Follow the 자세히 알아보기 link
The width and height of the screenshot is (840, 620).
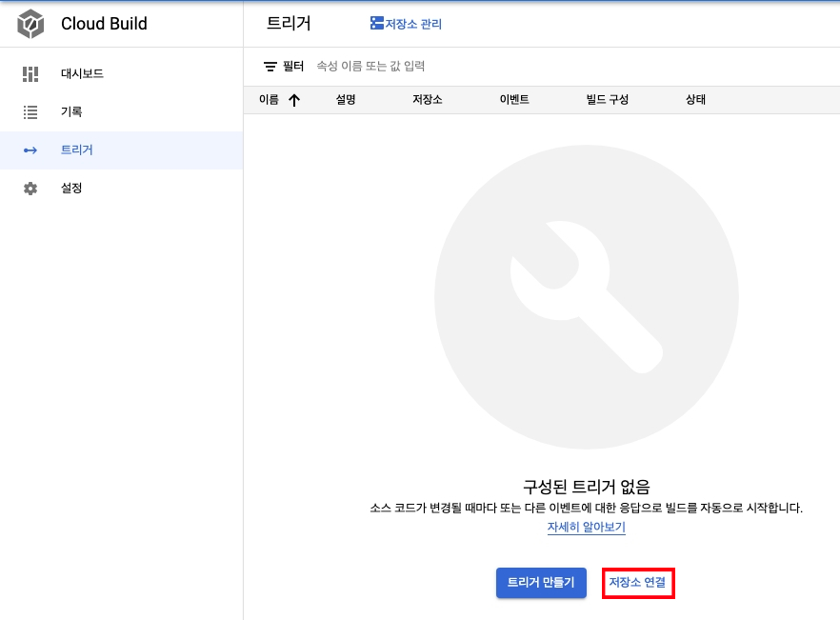point(586,528)
